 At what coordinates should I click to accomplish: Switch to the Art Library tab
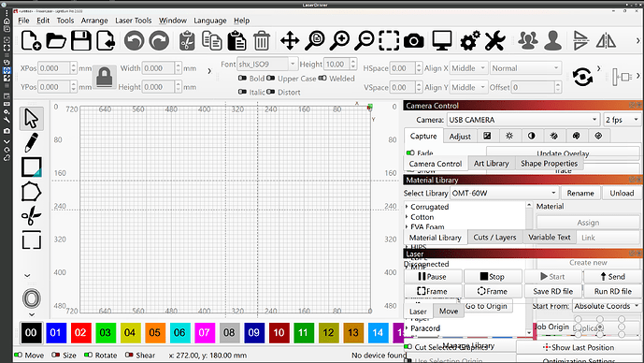coord(492,163)
